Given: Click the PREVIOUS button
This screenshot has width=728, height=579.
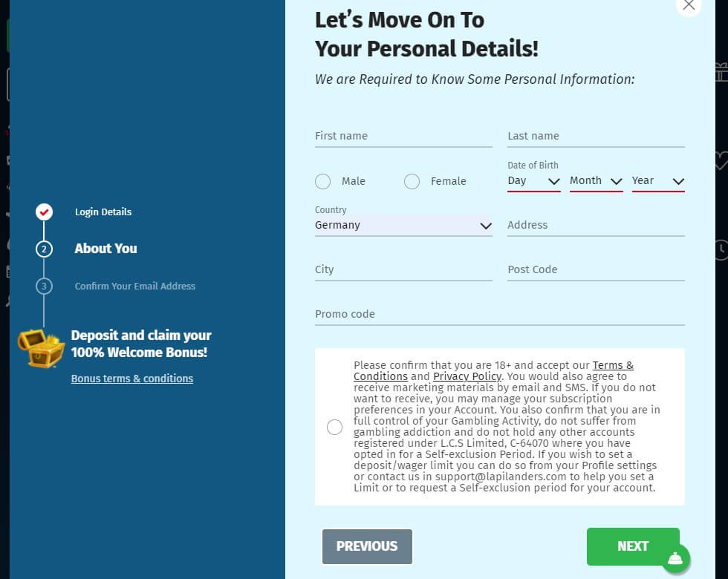Looking at the screenshot, I should click(367, 546).
